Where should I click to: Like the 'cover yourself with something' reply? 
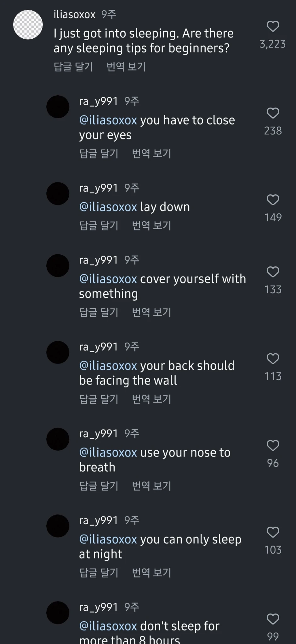(273, 272)
